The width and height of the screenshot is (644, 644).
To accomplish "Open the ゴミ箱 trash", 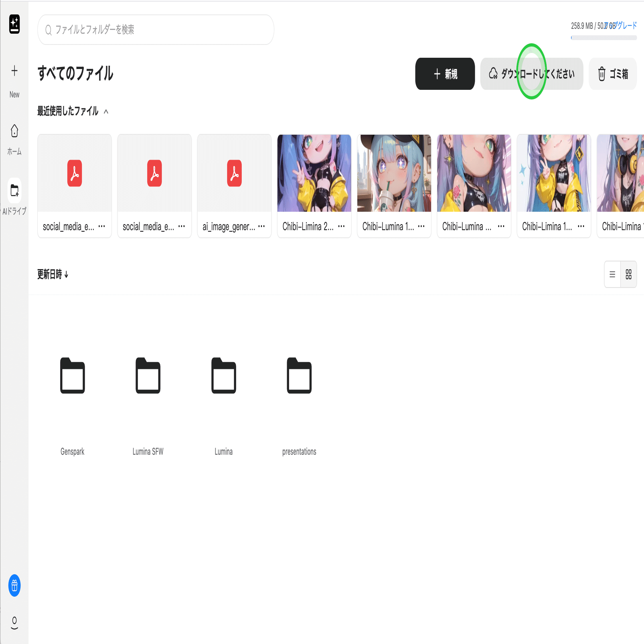I will [x=613, y=74].
